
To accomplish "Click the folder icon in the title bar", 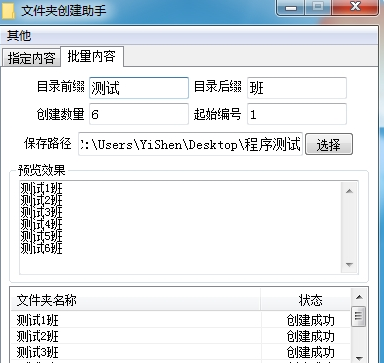I will pos(8,10).
